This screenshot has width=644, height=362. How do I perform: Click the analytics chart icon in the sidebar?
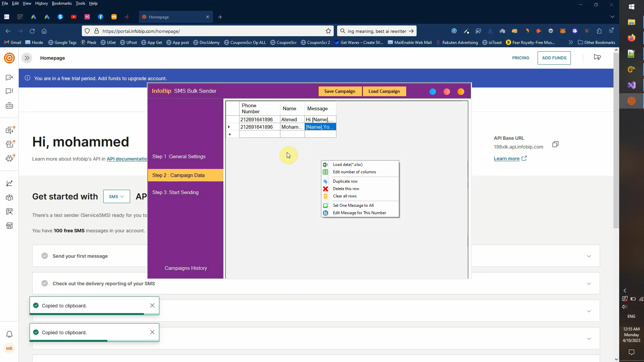[x=9, y=183]
